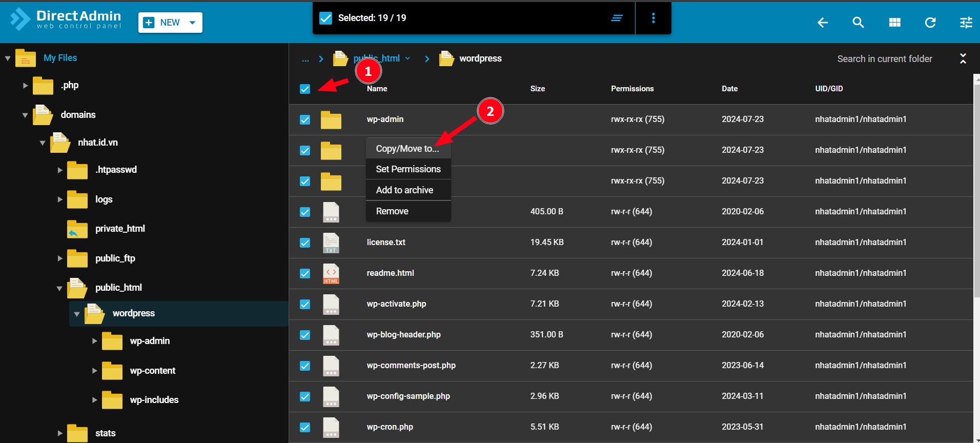Choose Set Permissions from context menu

(408, 169)
